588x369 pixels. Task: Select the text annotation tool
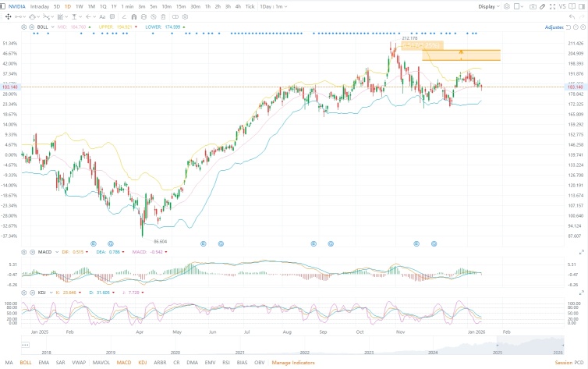click(102, 17)
